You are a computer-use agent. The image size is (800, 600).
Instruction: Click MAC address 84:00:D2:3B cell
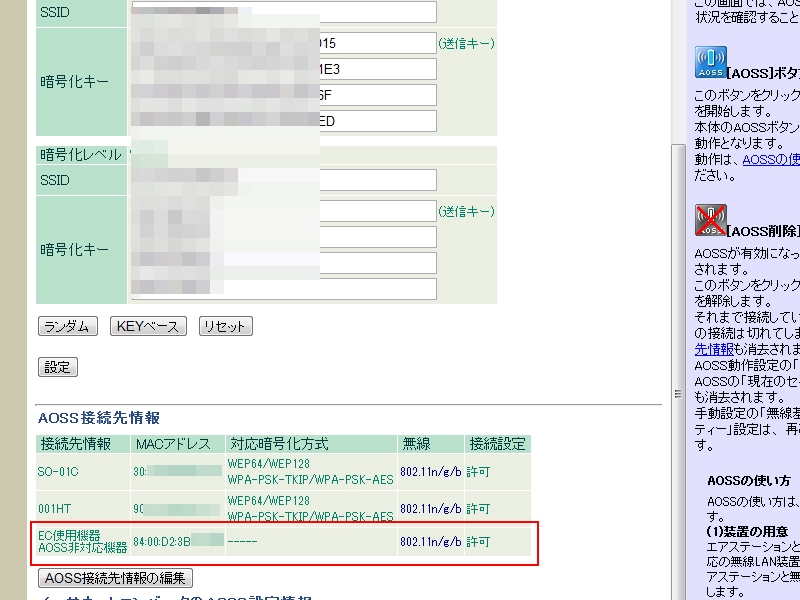(x=178, y=541)
